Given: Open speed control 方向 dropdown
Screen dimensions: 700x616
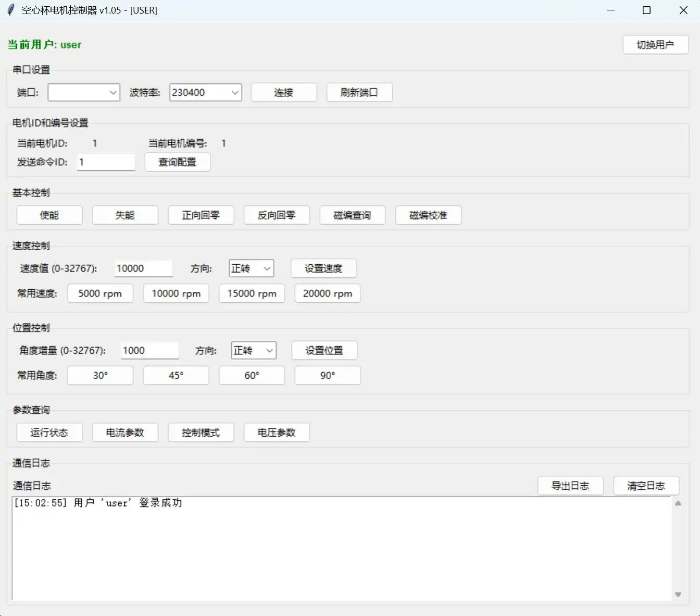Looking at the screenshot, I should 252,268.
